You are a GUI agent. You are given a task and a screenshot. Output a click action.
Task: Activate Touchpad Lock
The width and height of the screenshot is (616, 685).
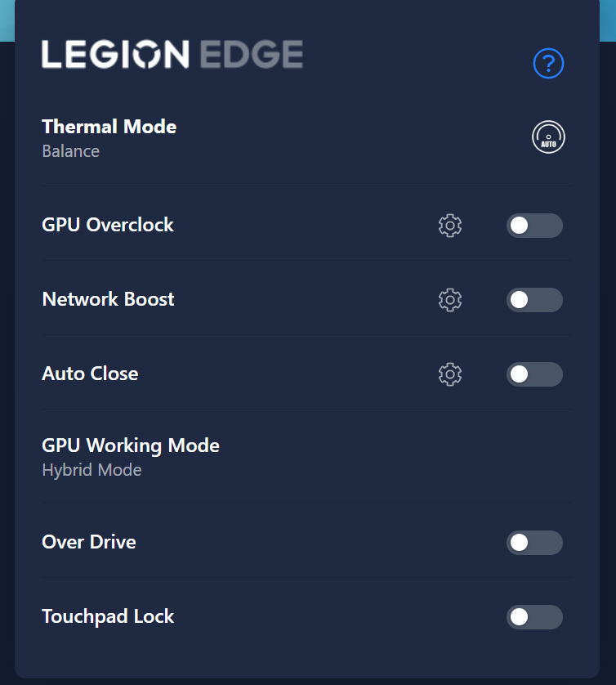click(535, 617)
